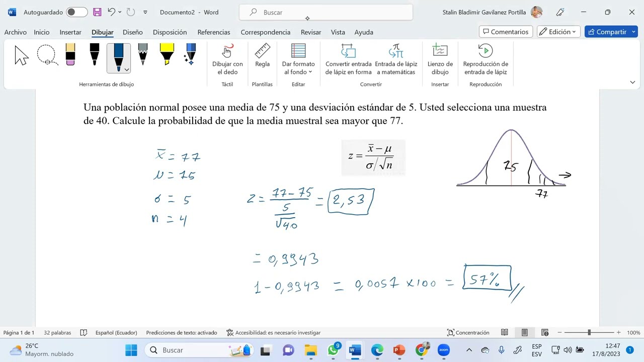Open Dar formato al fondo dropdown

[298, 59]
